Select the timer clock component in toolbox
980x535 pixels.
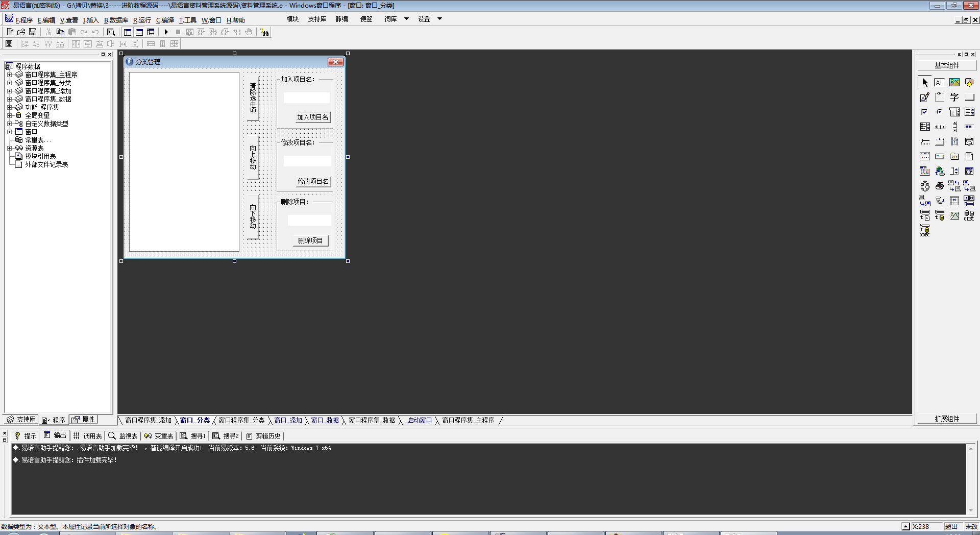925,186
